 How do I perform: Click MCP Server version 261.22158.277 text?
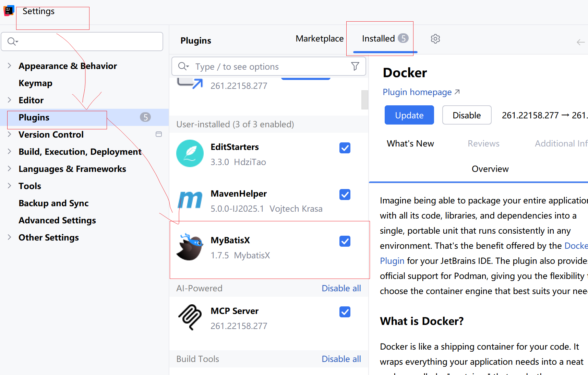239,326
